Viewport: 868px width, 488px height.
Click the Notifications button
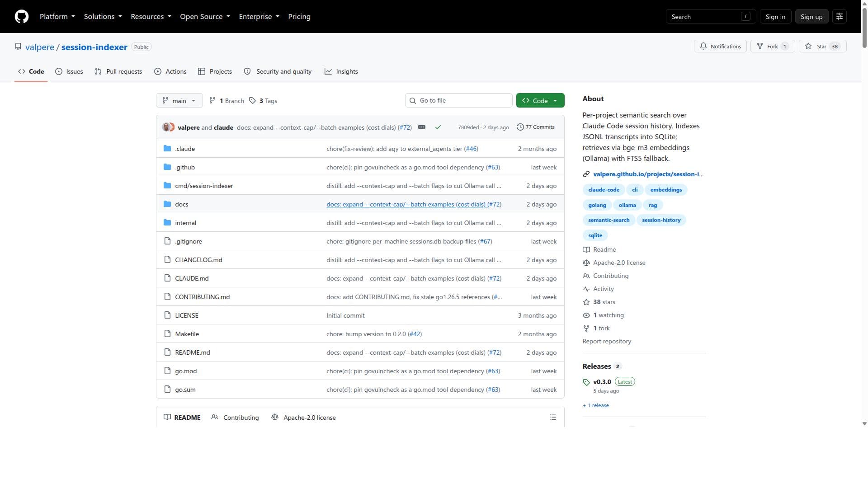click(720, 46)
